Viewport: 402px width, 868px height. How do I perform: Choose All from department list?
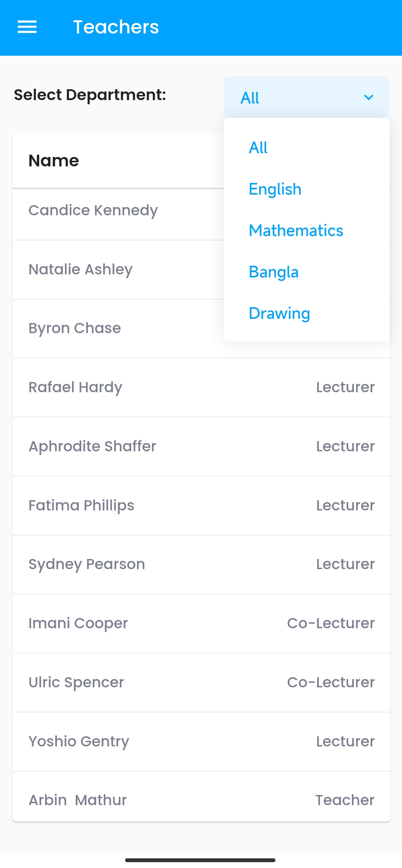click(x=258, y=148)
